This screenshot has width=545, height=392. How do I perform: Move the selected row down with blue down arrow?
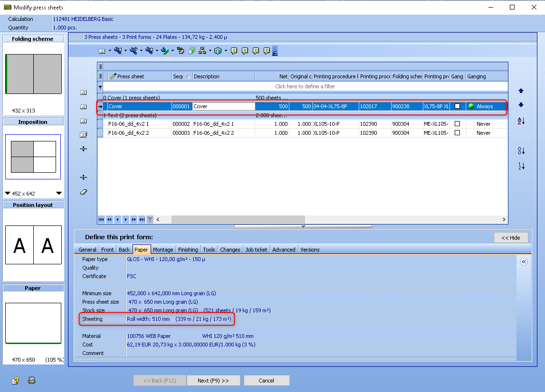pos(521,105)
